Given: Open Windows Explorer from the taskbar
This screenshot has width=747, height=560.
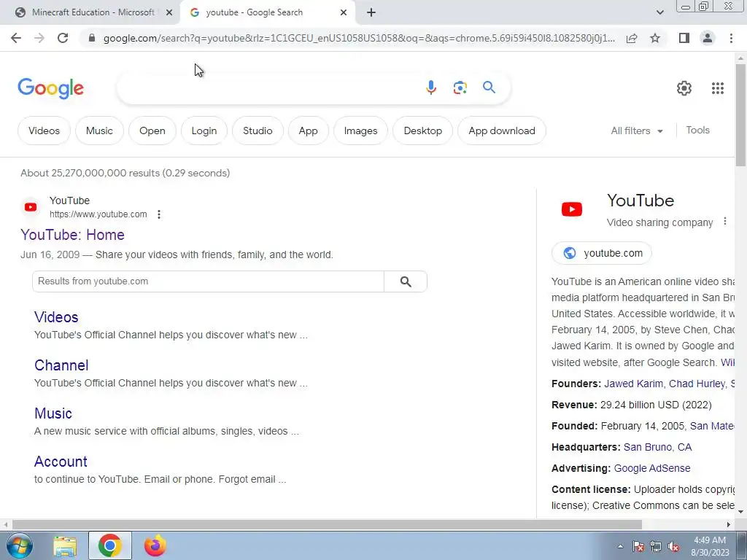Looking at the screenshot, I should tap(65, 546).
